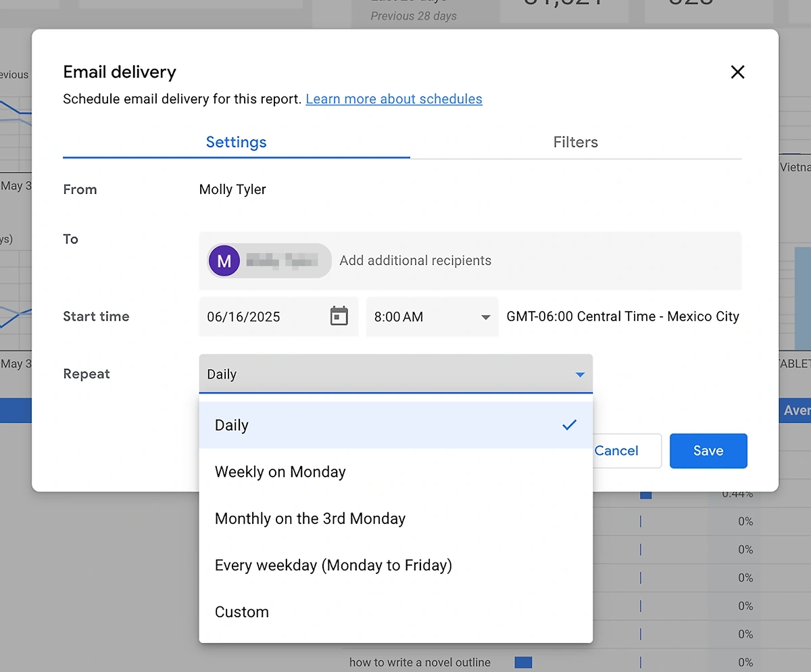Screen dimensions: 811x672
Task: Open the Repeat frequency dropdown caret
Action: (580, 373)
